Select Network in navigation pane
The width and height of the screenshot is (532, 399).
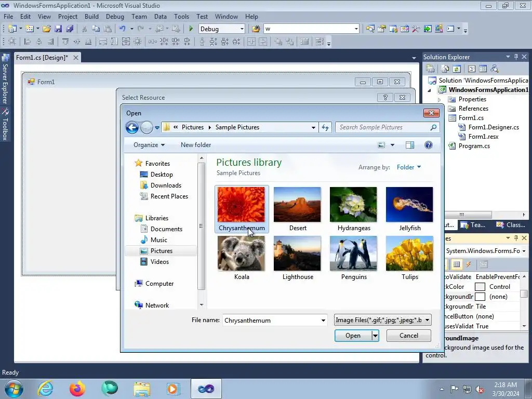point(157,305)
